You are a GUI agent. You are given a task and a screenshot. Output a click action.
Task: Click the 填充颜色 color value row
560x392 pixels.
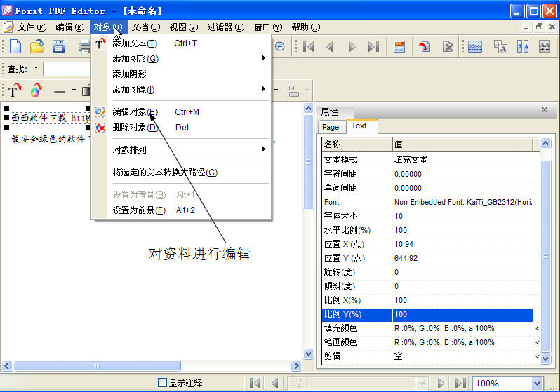point(427,328)
